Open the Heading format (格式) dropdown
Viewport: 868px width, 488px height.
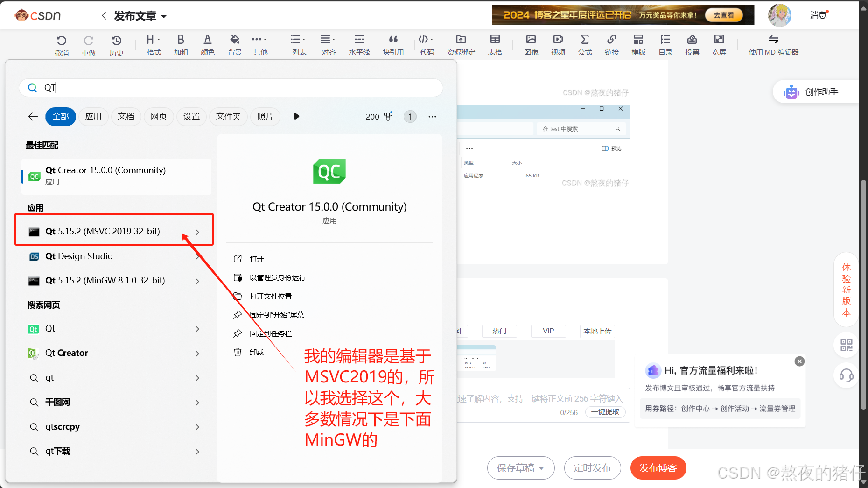(154, 45)
